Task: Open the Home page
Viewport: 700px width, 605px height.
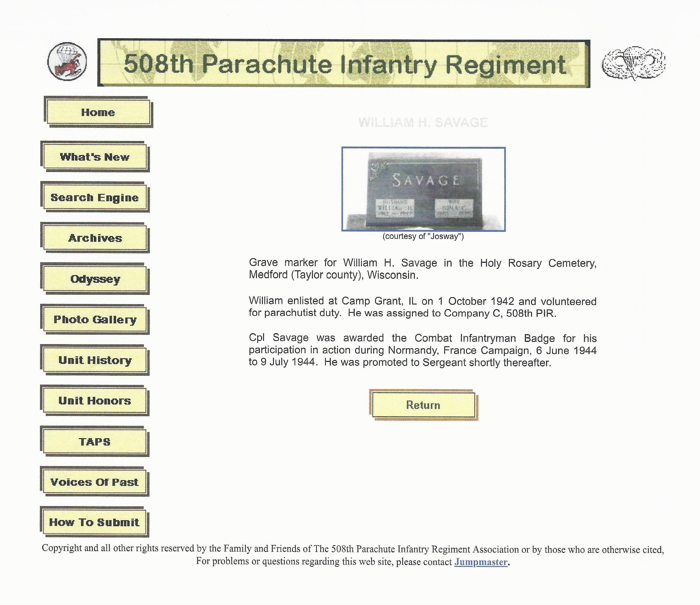Action: 98,112
